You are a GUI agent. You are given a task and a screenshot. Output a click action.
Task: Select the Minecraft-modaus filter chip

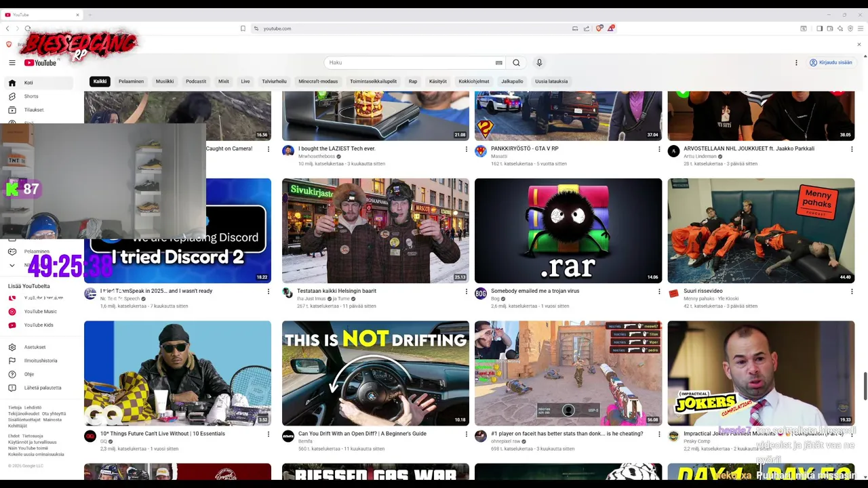tap(318, 81)
